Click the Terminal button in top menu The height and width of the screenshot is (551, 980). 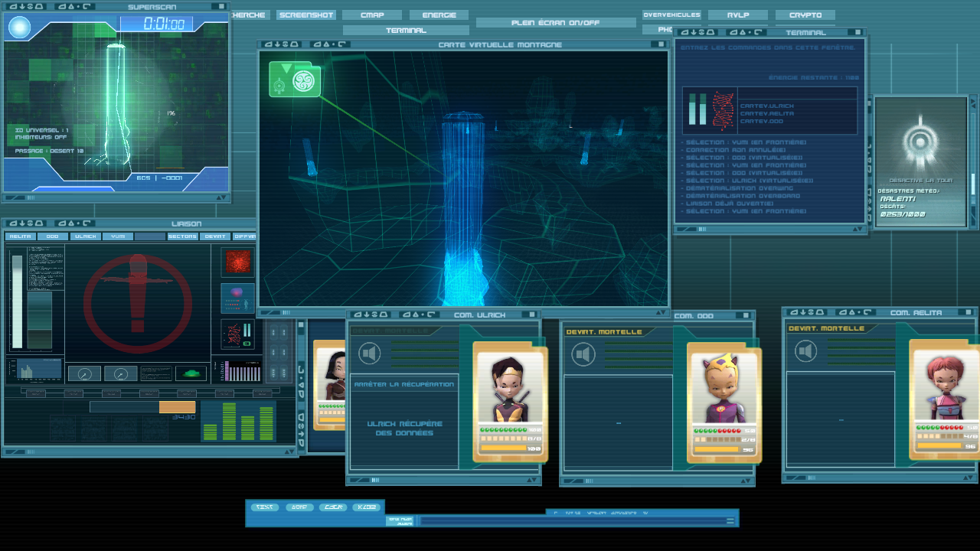tap(406, 31)
